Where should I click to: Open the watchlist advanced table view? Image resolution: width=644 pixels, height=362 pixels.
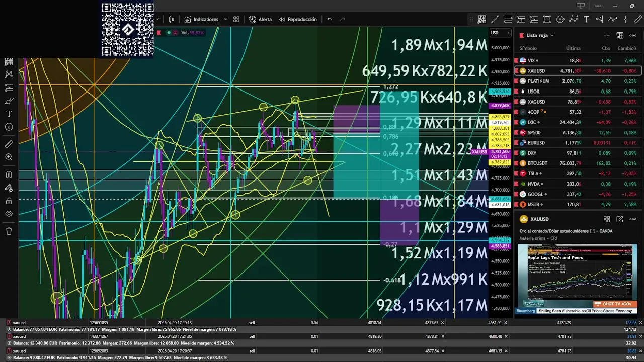click(620, 35)
